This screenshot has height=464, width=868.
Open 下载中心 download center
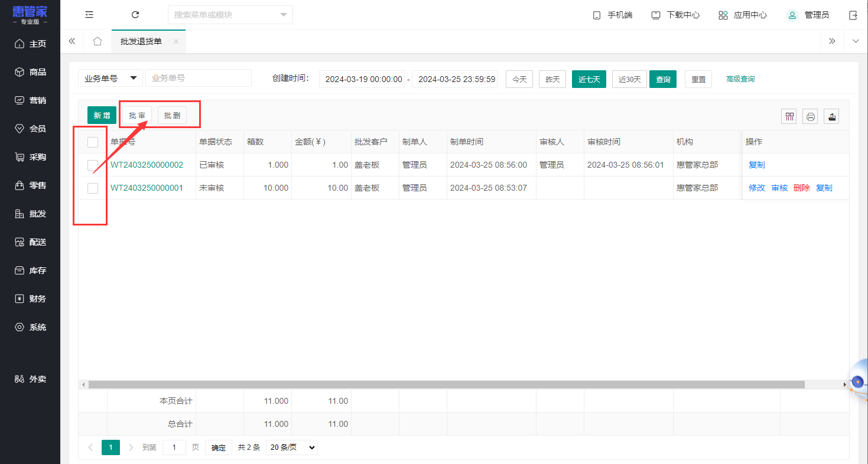pos(675,15)
